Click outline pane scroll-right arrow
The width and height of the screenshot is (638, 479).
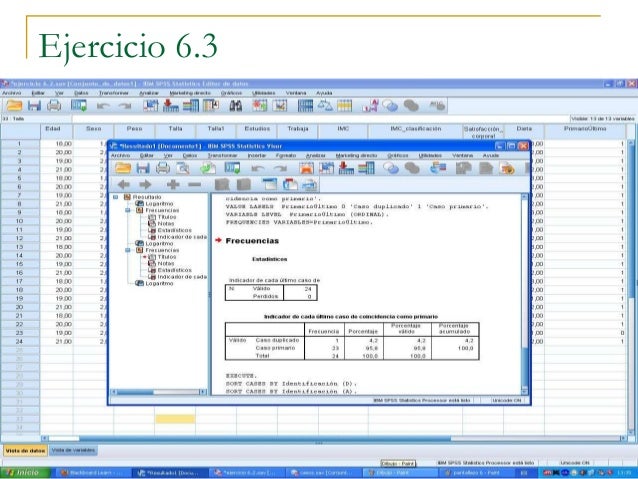202,392
